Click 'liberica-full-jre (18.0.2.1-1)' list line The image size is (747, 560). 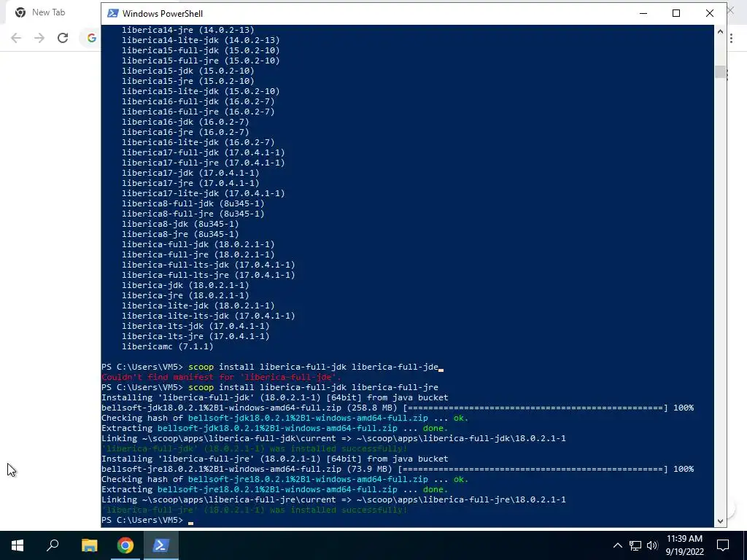point(198,254)
